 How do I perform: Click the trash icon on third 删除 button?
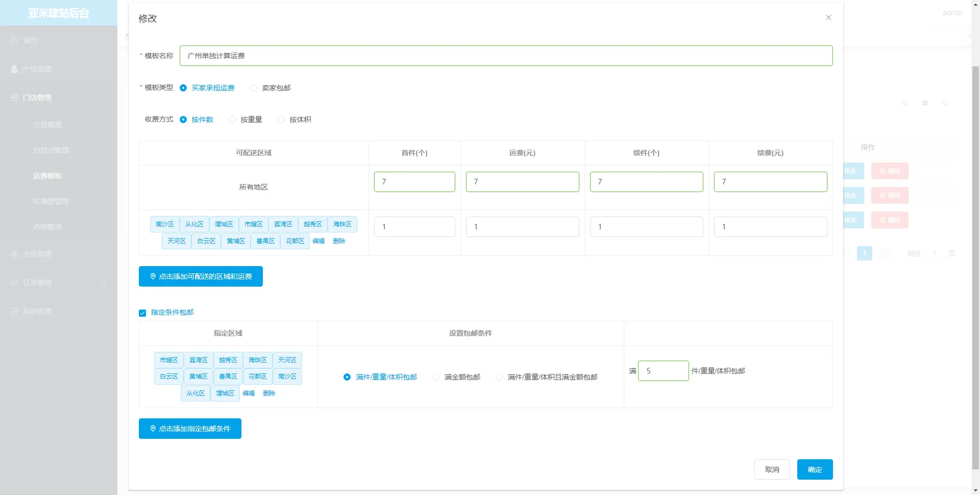click(x=883, y=220)
